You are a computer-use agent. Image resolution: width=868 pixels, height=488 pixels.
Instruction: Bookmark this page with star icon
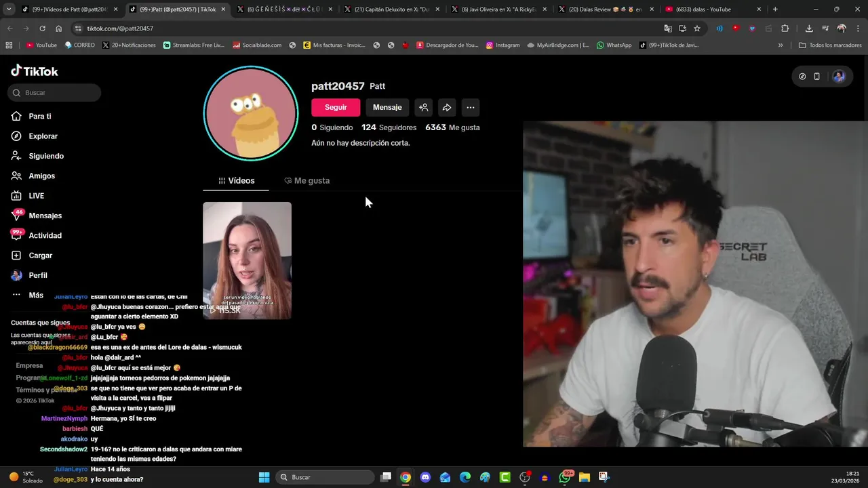(x=697, y=28)
